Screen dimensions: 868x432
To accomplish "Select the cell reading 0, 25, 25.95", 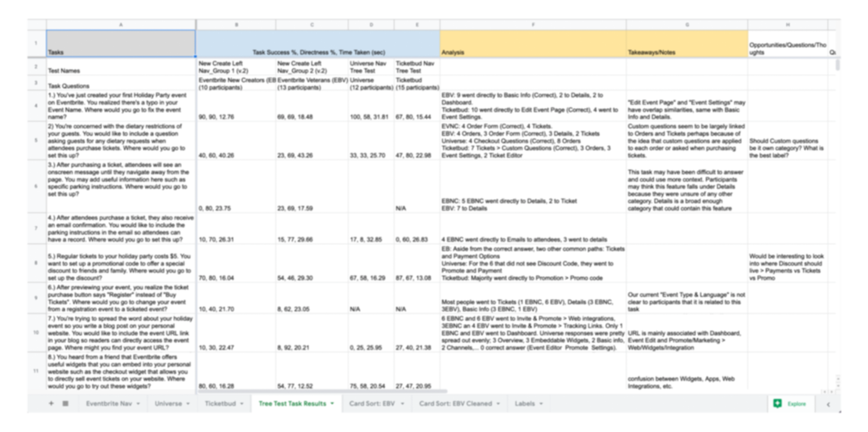I will 371,332.
